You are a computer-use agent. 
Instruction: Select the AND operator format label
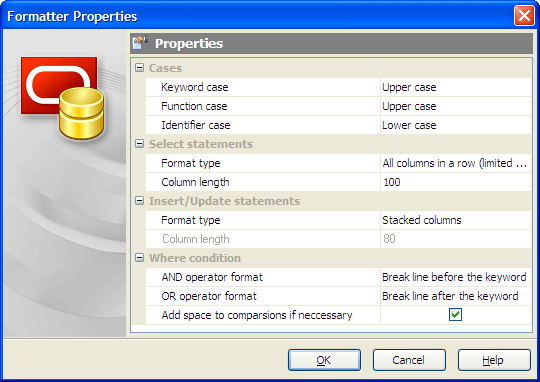pos(212,277)
